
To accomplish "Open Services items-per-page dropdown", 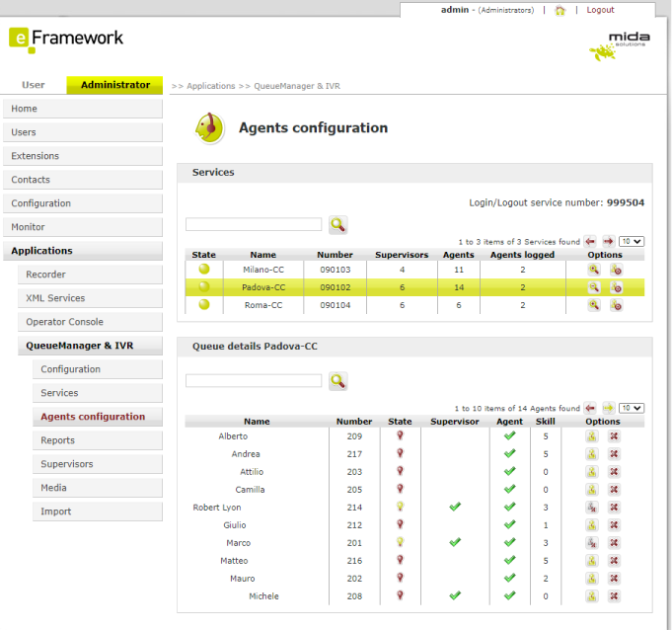I will [x=632, y=242].
